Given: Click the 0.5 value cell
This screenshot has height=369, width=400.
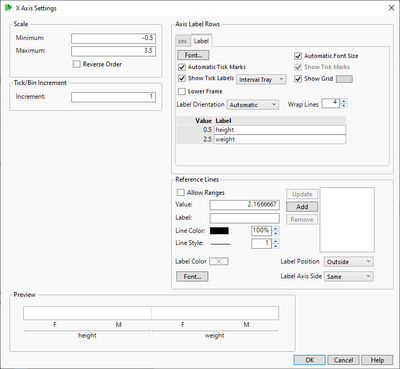Looking at the screenshot, I should coord(195,130).
